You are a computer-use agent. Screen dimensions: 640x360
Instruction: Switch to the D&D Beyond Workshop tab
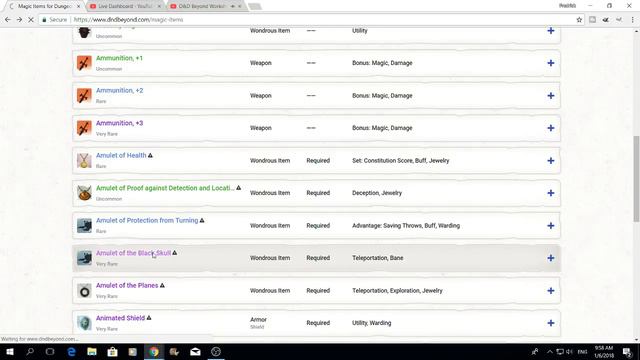(x=202, y=6)
